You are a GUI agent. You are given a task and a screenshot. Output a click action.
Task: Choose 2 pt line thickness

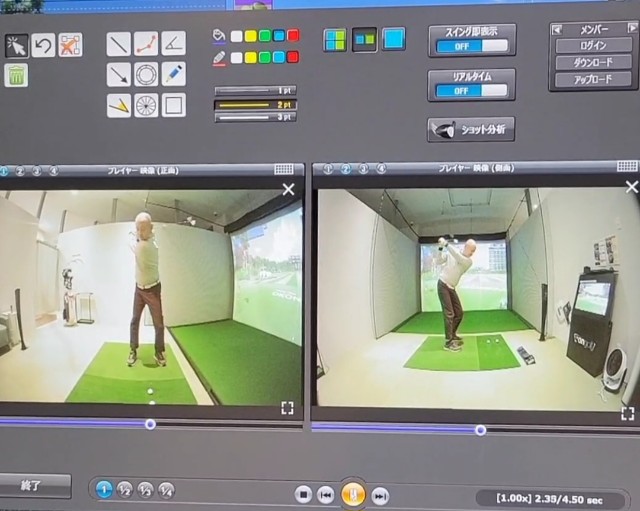coord(256,105)
